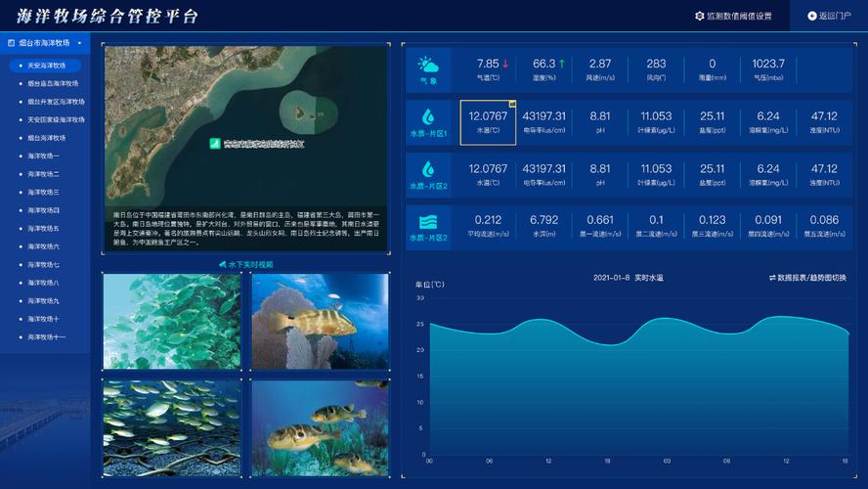Click 溶解氧 6.24 in 水质-片区1 row
868x489 pixels.
(x=768, y=122)
